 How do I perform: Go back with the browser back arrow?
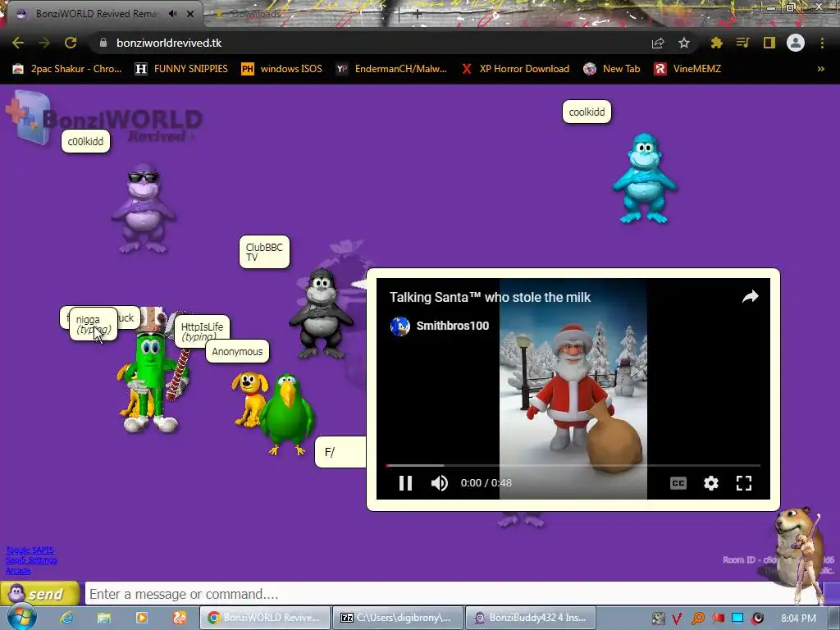coord(18,43)
